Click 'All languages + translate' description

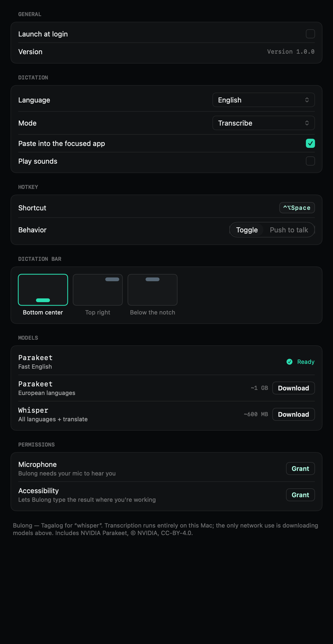tap(53, 419)
